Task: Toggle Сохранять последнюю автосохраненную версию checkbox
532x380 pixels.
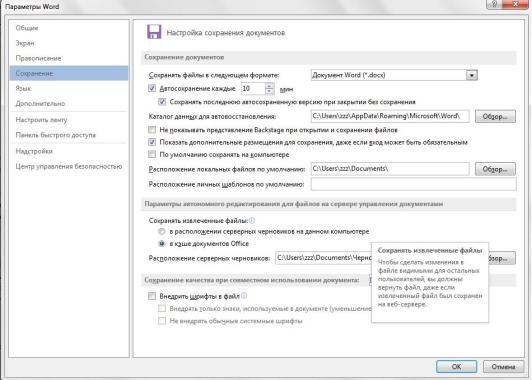Action: 162,101
